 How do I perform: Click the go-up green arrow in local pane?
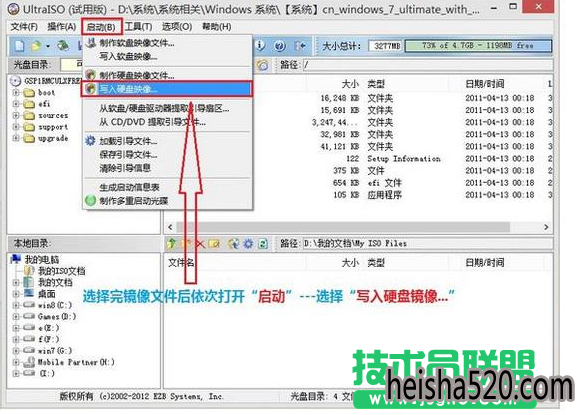(x=171, y=243)
